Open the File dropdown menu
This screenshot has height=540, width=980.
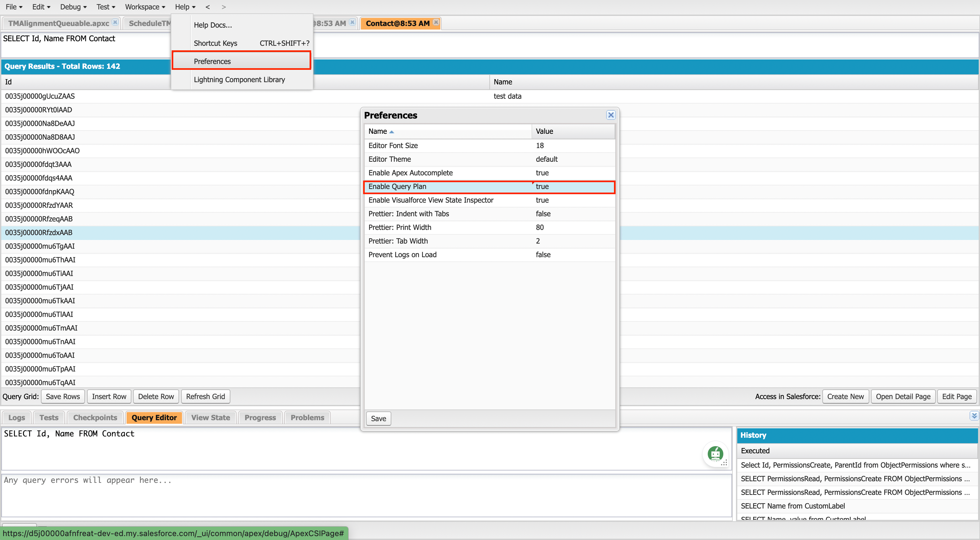(14, 7)
